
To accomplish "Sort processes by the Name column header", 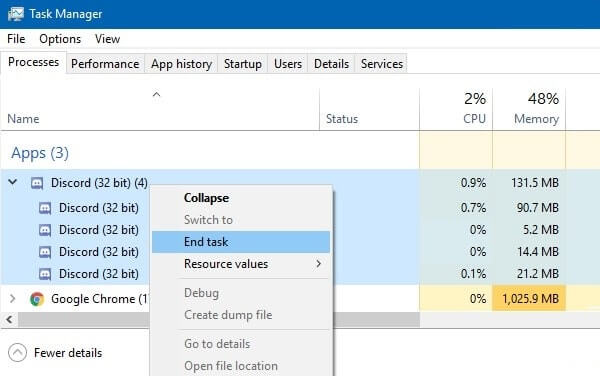I will tap(23, 119).
